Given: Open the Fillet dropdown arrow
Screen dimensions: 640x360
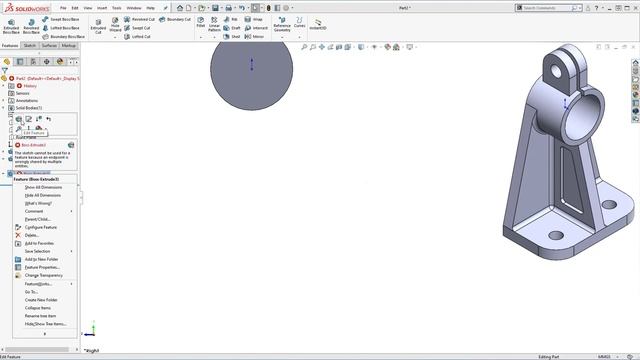Looking at the screenshot, I should 200,37.
